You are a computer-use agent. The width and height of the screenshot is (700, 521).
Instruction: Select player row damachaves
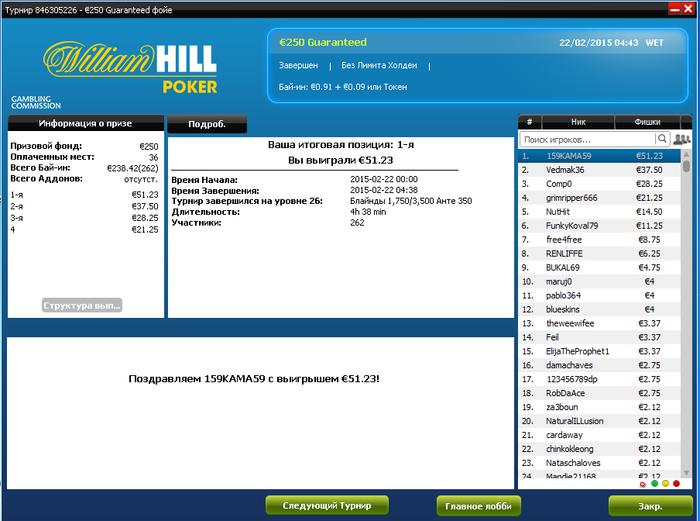(x=600, y=365)
